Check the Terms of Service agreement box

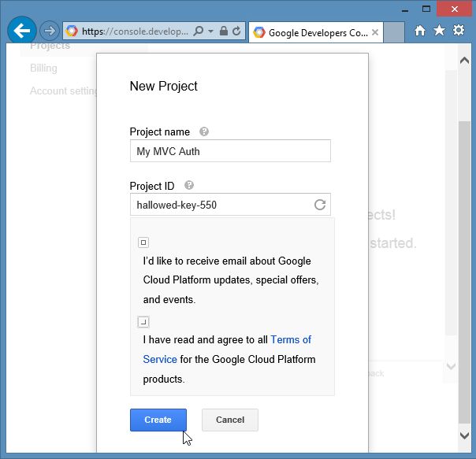click(x=143, y=322)
